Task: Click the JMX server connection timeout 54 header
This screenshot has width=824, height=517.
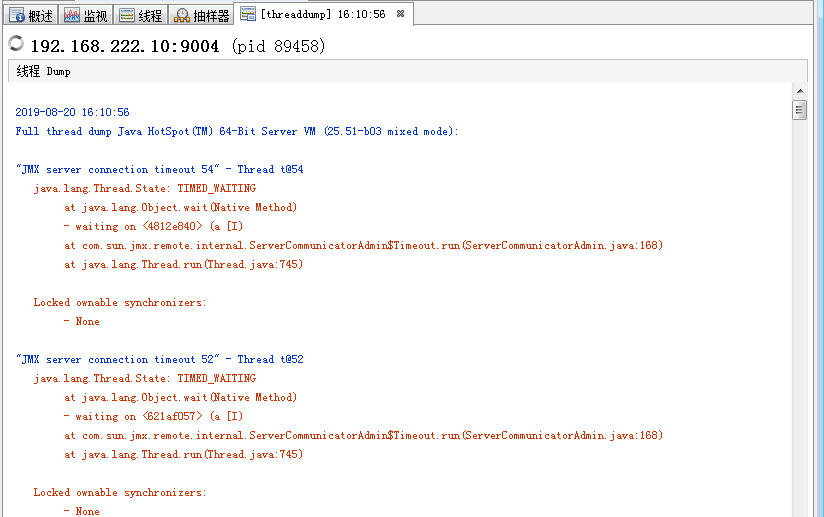Action: pos(159,169)
